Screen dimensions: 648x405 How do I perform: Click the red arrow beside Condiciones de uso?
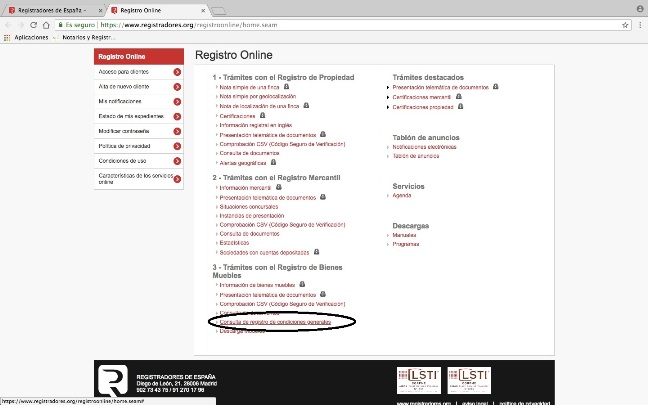(x=177, y=161)
